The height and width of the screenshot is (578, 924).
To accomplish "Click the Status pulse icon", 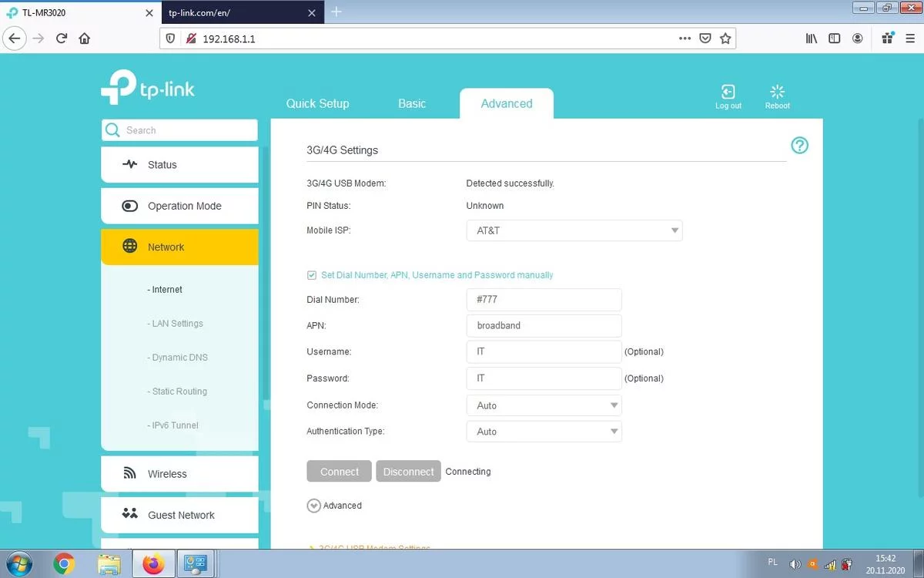I will click(x=130, y=164).
